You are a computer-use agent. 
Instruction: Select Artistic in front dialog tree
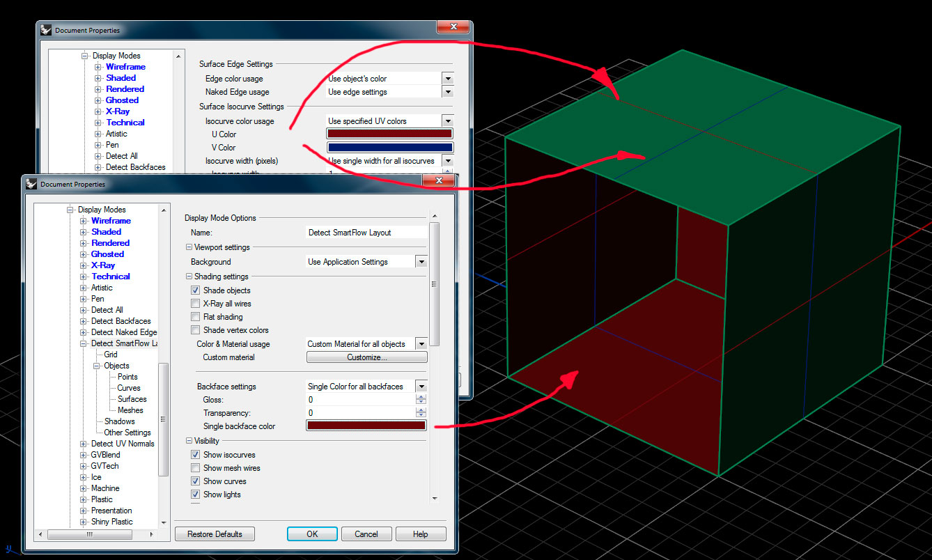click(x=102, y=288)
